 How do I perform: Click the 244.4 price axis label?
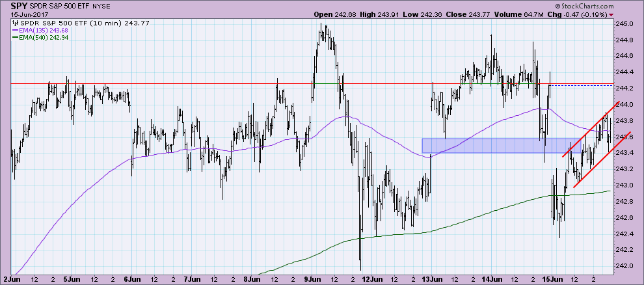click(623, 72)
